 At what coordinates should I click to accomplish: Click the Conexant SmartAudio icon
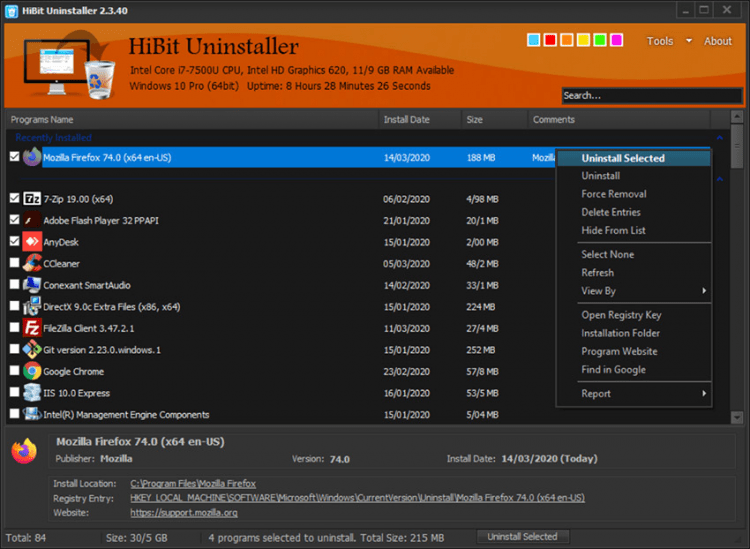tap(32, 285)
